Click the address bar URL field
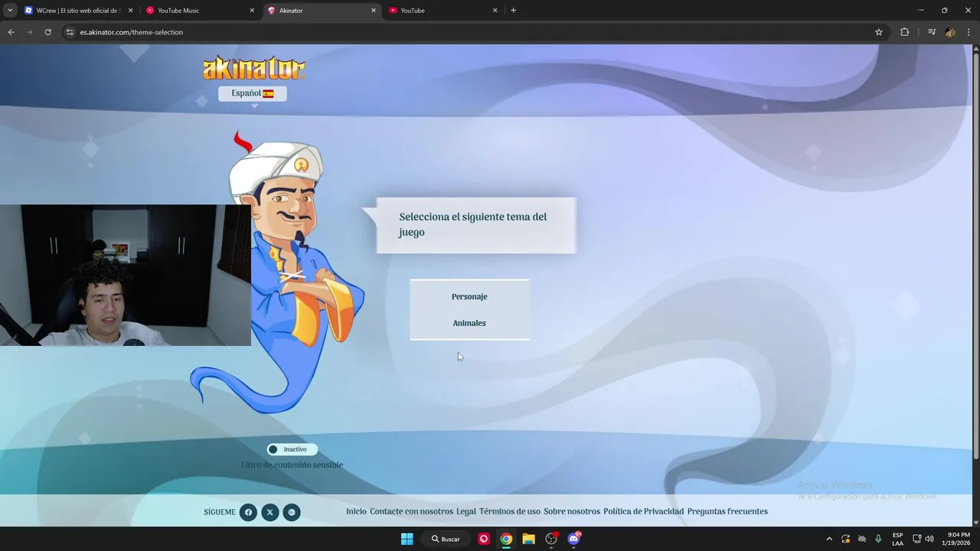The height and width of the screenshot is (551, 980). (x=475, y=32)
